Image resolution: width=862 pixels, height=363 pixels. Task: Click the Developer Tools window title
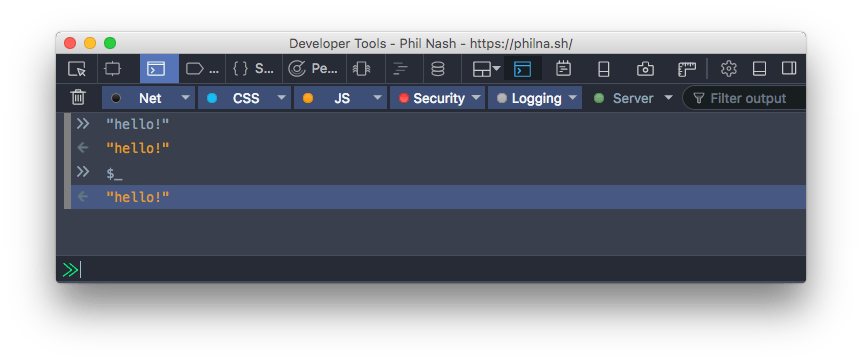click(431, 43)
